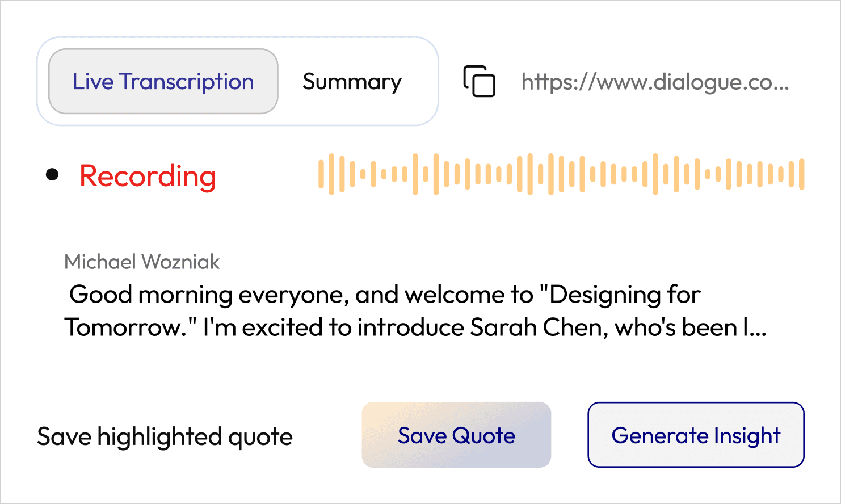Open the https://www.dialogue.co... link
Screen dimensions: 841x504
655,82
